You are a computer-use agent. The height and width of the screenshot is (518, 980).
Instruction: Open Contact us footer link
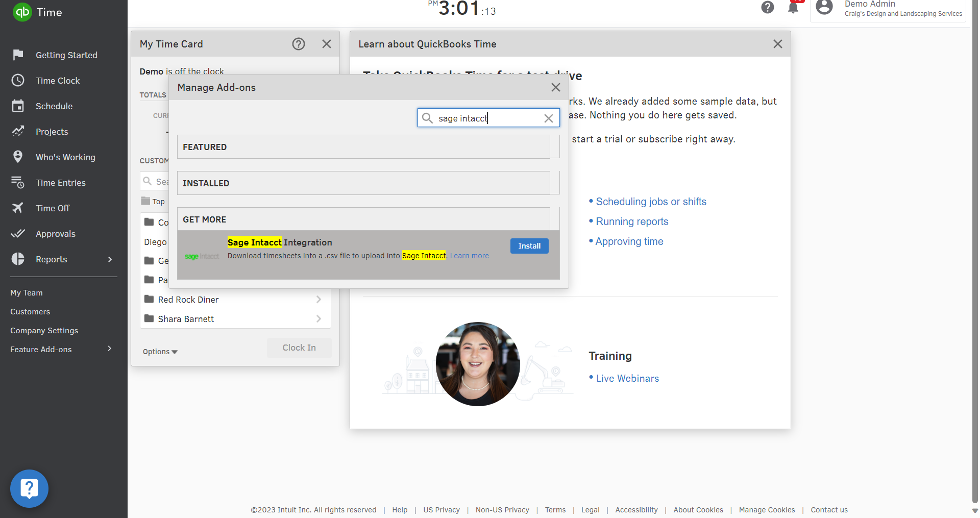tap(829, 510)
